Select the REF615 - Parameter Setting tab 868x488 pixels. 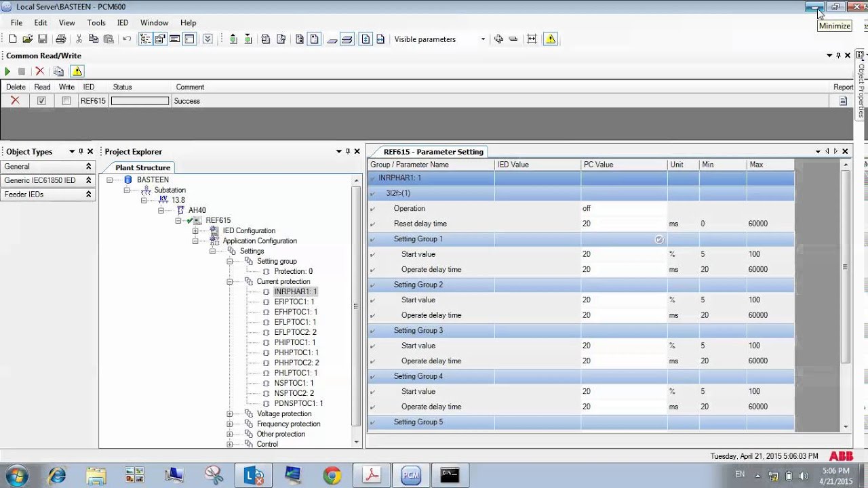click(433, 152)
